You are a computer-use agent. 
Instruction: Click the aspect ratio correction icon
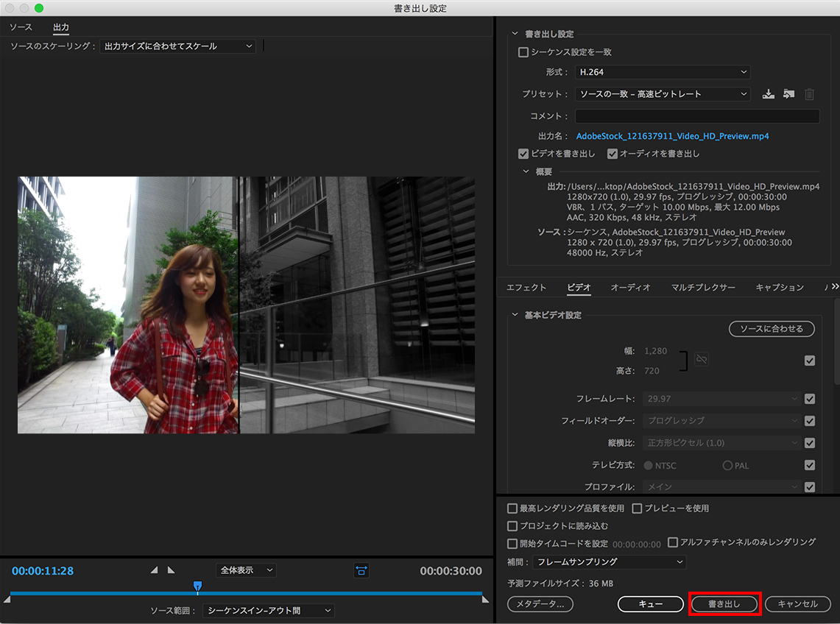[361, 570]
